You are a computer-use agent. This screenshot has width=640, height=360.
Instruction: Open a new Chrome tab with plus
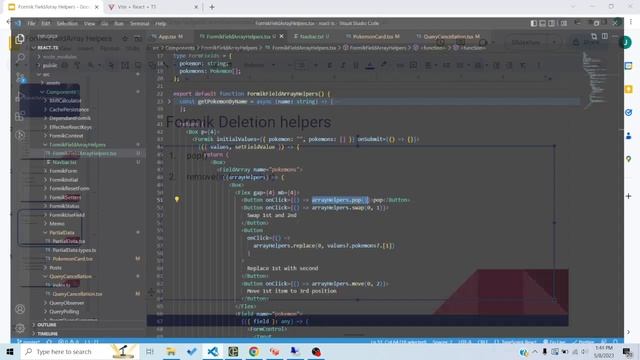coord(212,7)
